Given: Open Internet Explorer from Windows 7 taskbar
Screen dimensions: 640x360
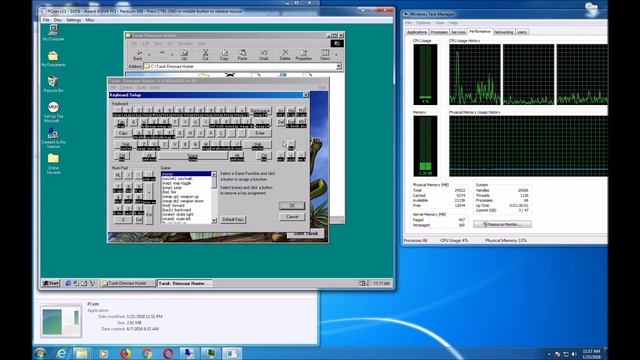Looking at the screenshot, I should pyautogui.click(x=61, y=353).
